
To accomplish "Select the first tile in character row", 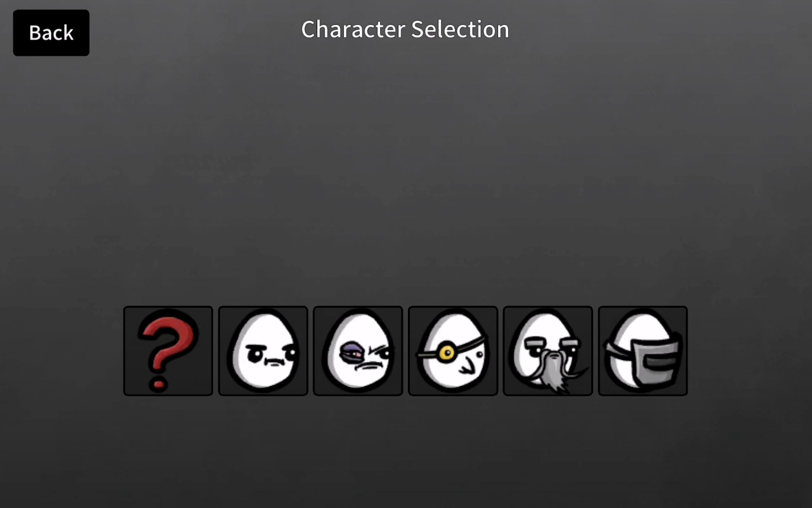I will click(168, 351).
